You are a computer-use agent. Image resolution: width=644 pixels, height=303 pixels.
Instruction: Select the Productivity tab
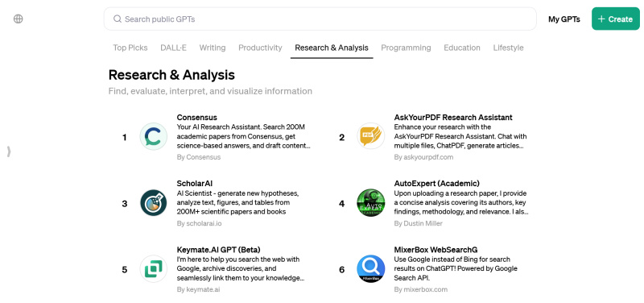click(x=260, y=48)
